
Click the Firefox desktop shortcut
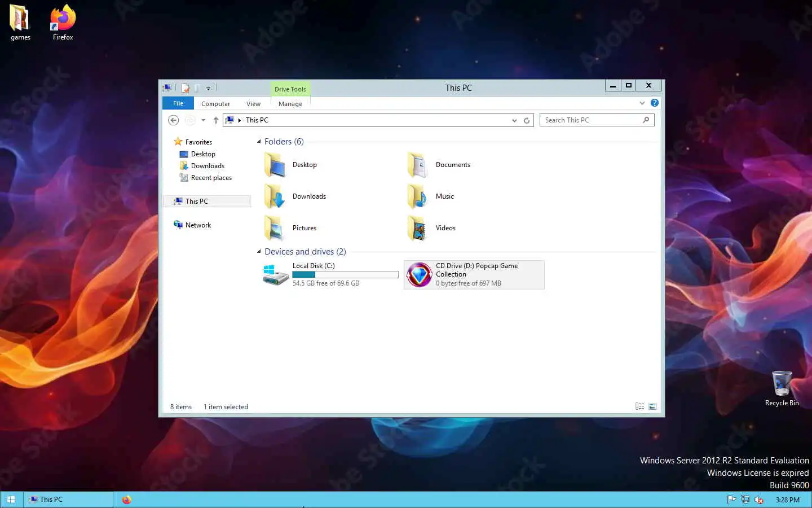[63, 23]
